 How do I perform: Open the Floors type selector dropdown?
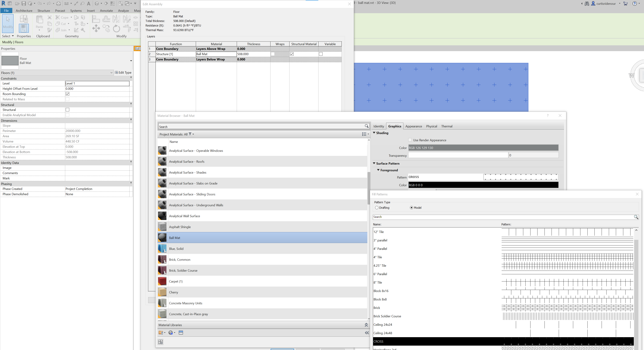pos(112,73)
